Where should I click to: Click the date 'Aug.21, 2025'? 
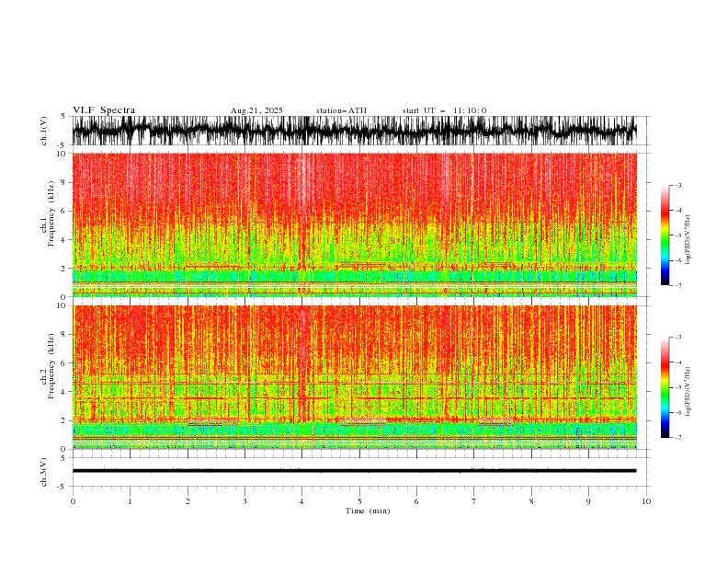pyautogui.click(x=256, y=110)
